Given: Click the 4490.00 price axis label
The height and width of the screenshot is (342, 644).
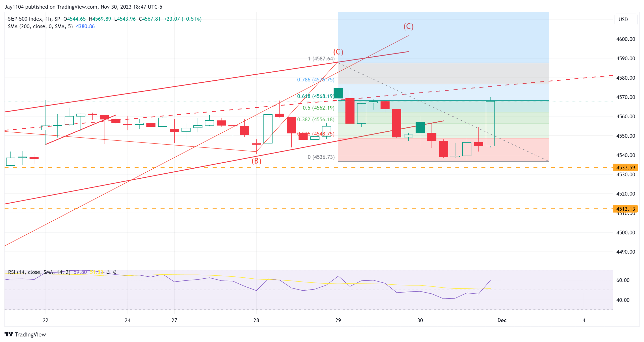Looking at the screenshot, I should coord(625,252).
